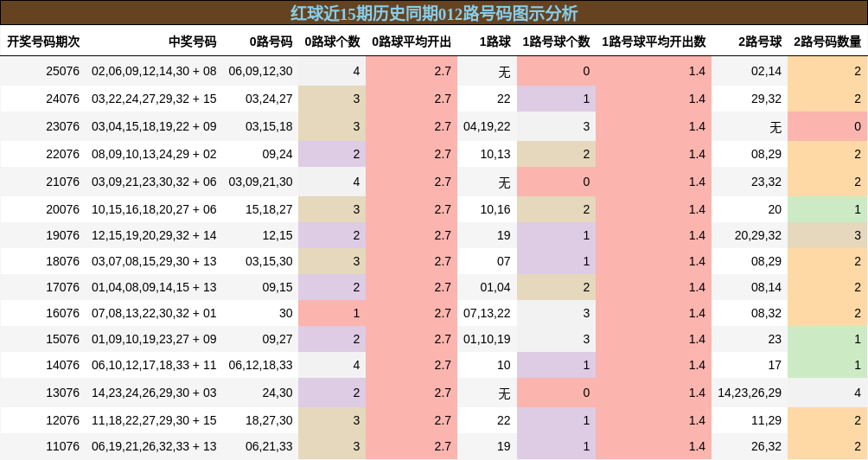Click 2路号球 cell 02,14
This screenshot has width=868, height=460.
767,71
